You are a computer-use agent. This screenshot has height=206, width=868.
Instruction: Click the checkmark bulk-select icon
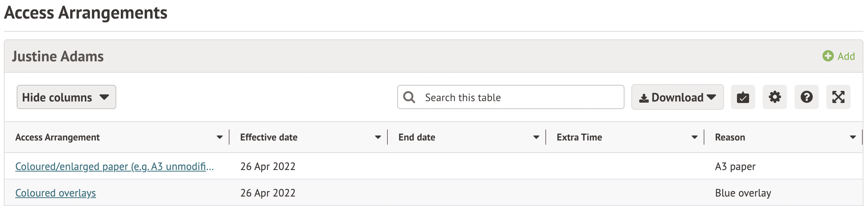[743, 97]
